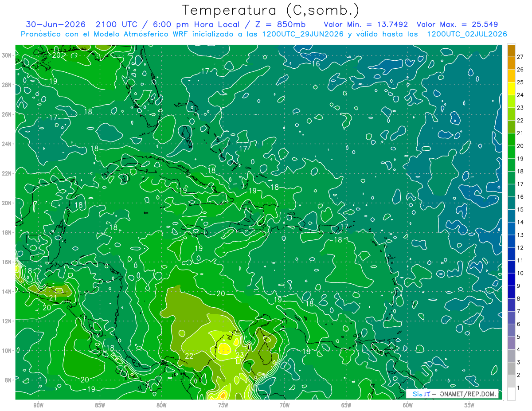Click the 21 label on the color scale legend
The height and width of the screenshot is (411, 532).
(x=520, y=133)
